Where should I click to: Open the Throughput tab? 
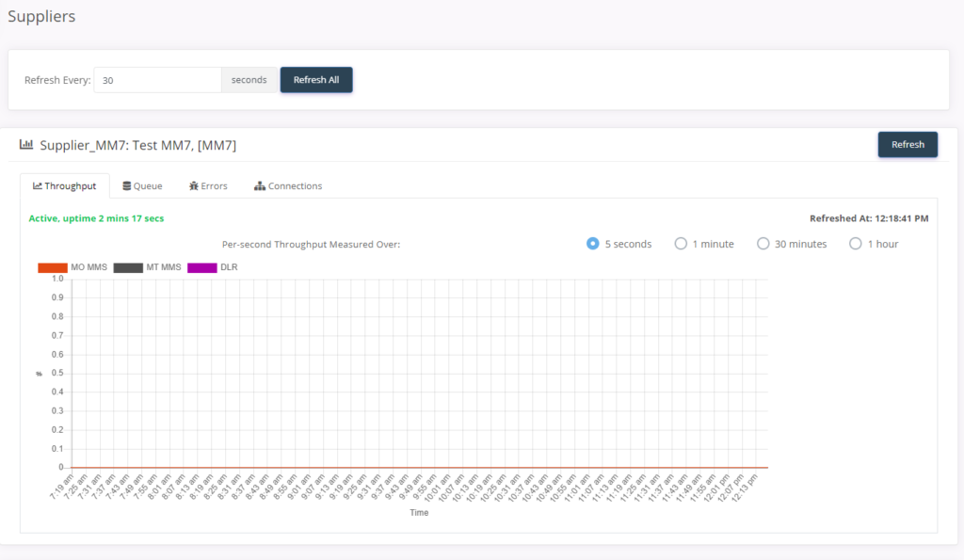65,185
